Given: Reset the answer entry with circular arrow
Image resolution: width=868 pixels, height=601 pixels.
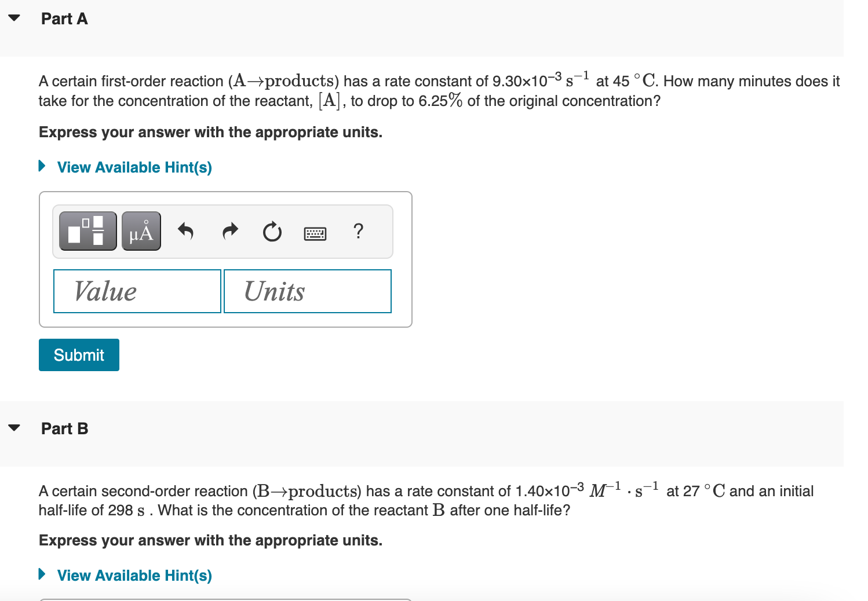Looking at the screenshot, I should [272, 231].
